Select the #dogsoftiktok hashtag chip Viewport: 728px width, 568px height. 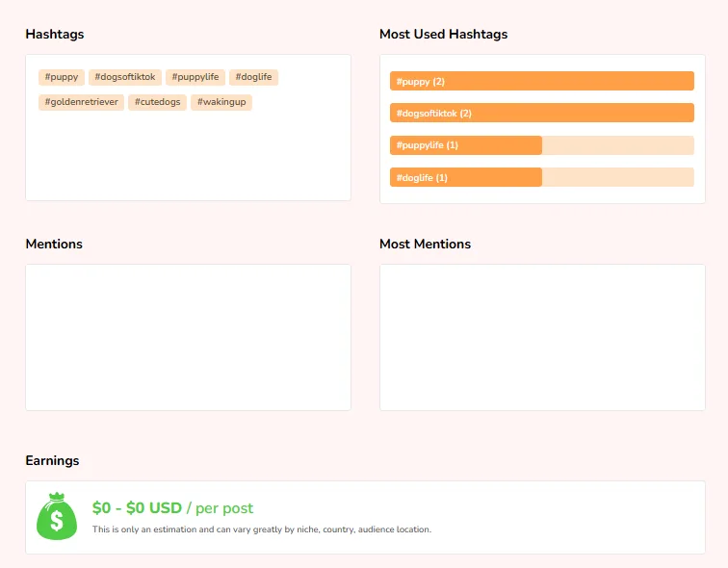coord(125,77)
